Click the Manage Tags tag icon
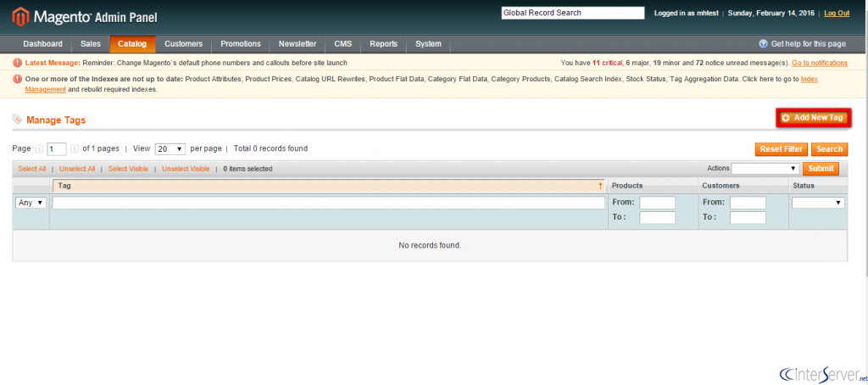 17,120
